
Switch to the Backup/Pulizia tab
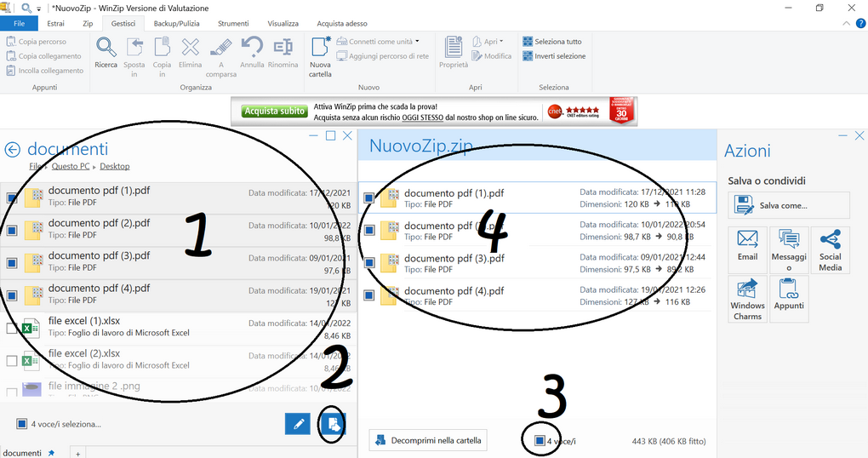click(177, 23)
